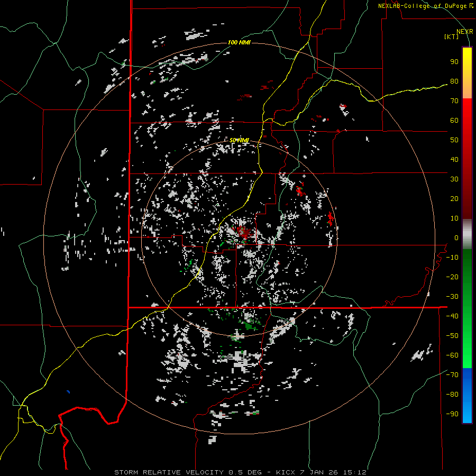Click the 50 NMI range ring label
Image resolution: width=476 pixels, height=476 pixels.
[x=239, y=140]
